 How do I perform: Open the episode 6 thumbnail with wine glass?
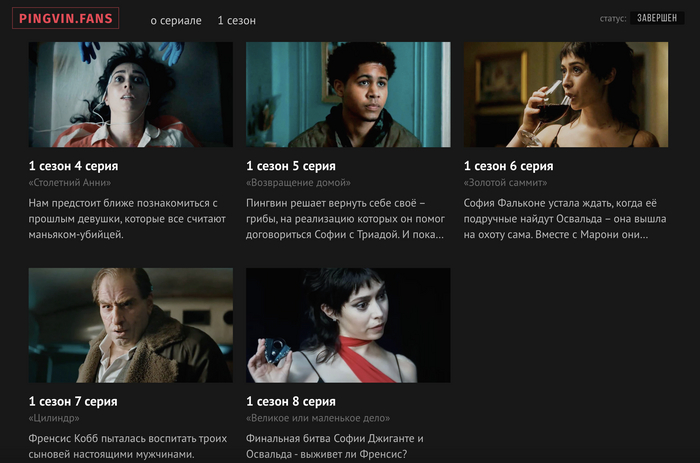566,95
